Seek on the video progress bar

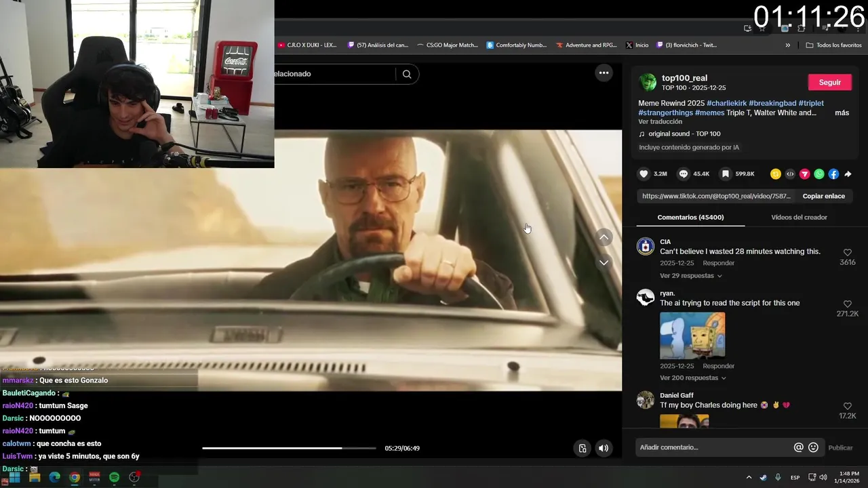tap(289, 448)
